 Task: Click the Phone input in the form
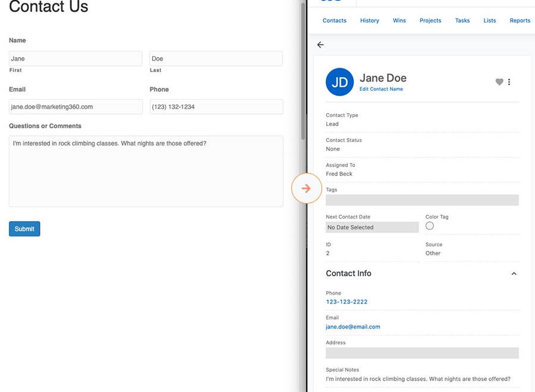[216, 107]
